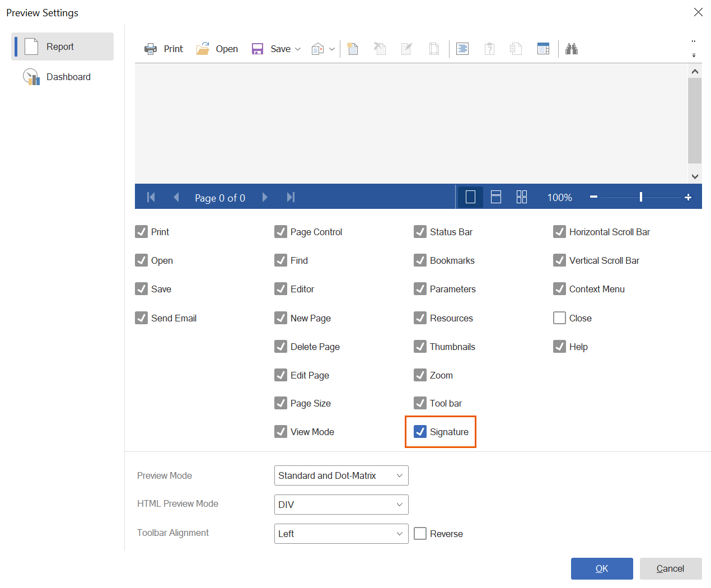Screen dimensions: 711x588
Task: Toggle the Editor checkbox
Action: tap(280, 289)
